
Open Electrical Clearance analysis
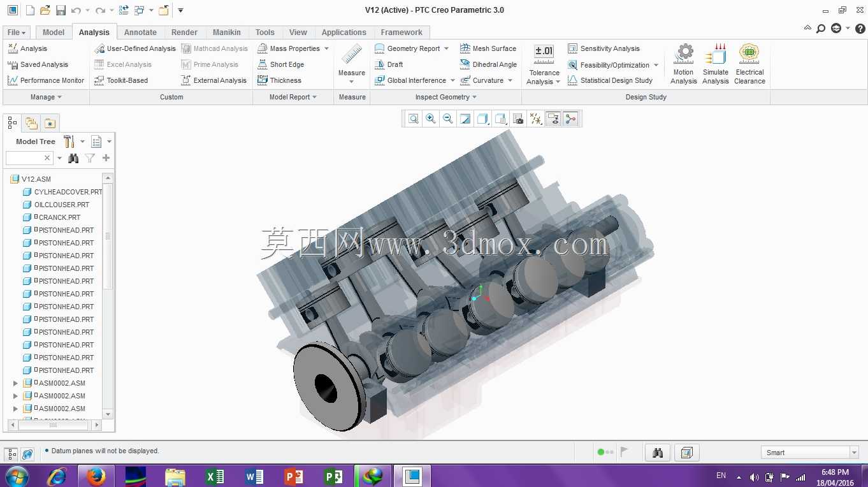click(749, 64)
